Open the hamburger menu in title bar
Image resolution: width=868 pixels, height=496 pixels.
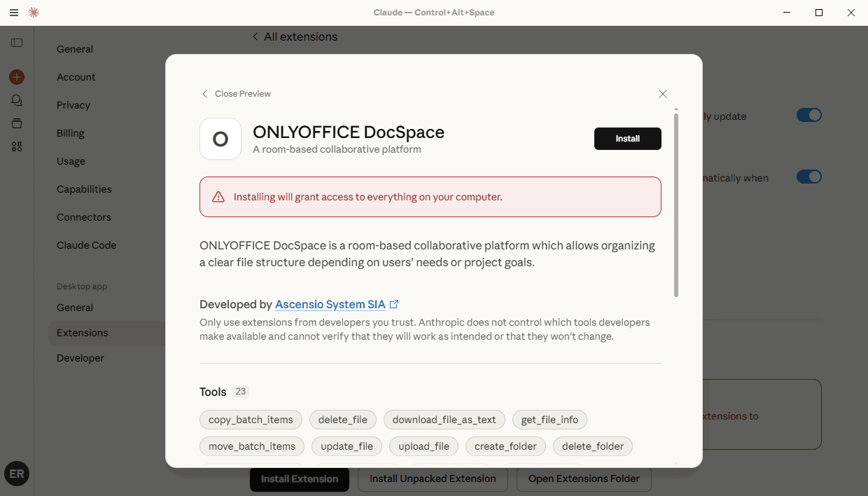tap(14, 13)
